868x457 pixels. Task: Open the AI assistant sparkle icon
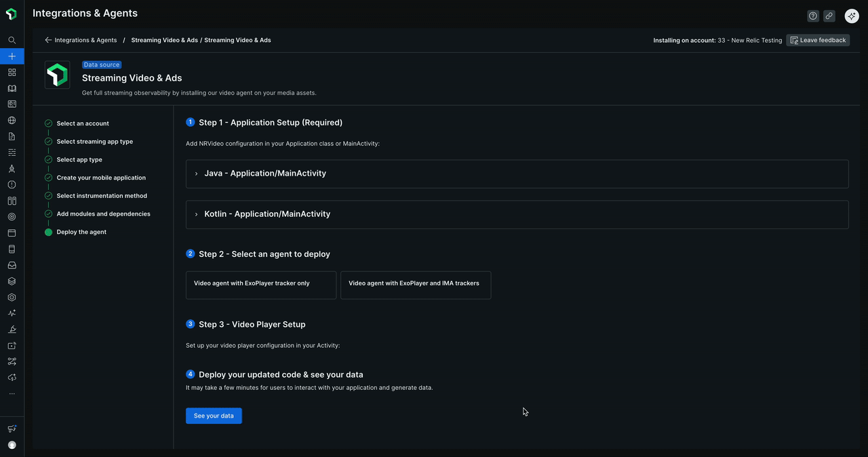pos(851,16)
